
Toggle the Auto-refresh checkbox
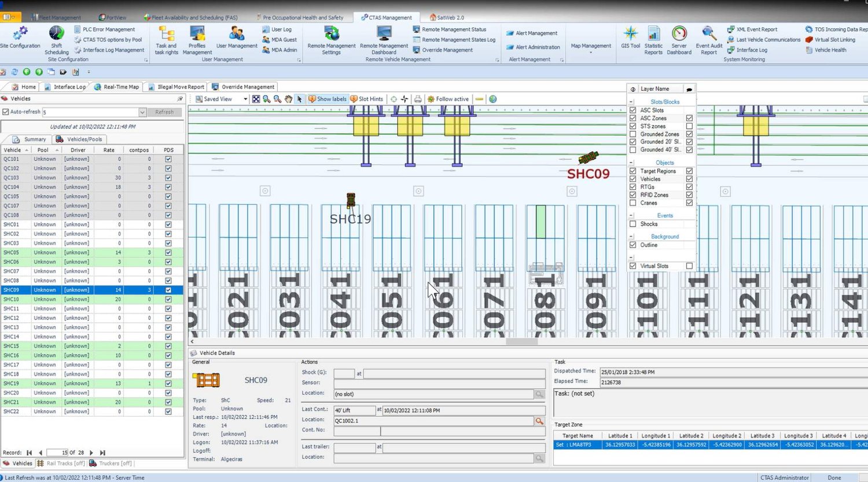(x=6, y=112)
